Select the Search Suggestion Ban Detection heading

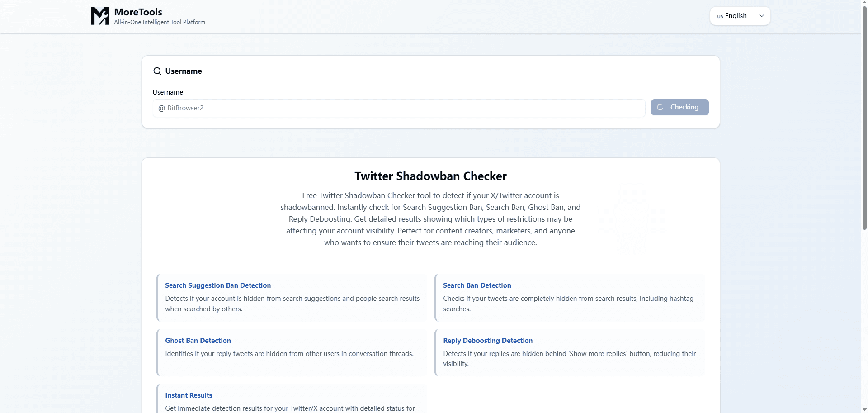pyautogui.click(x=218, y=285)
